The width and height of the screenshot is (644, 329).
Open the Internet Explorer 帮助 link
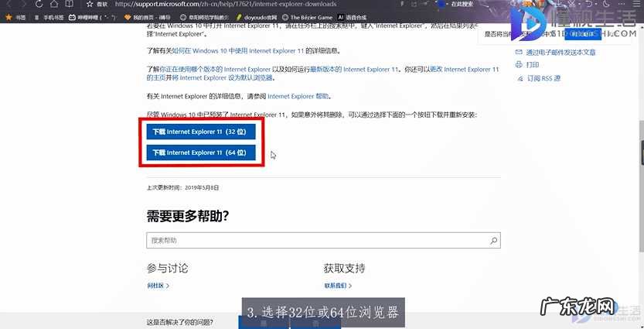(x=298, y=96)
